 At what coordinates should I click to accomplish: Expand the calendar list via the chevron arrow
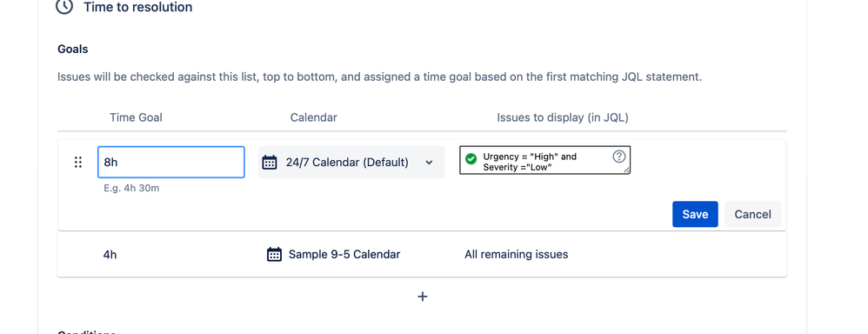click(x=429, y=163)
